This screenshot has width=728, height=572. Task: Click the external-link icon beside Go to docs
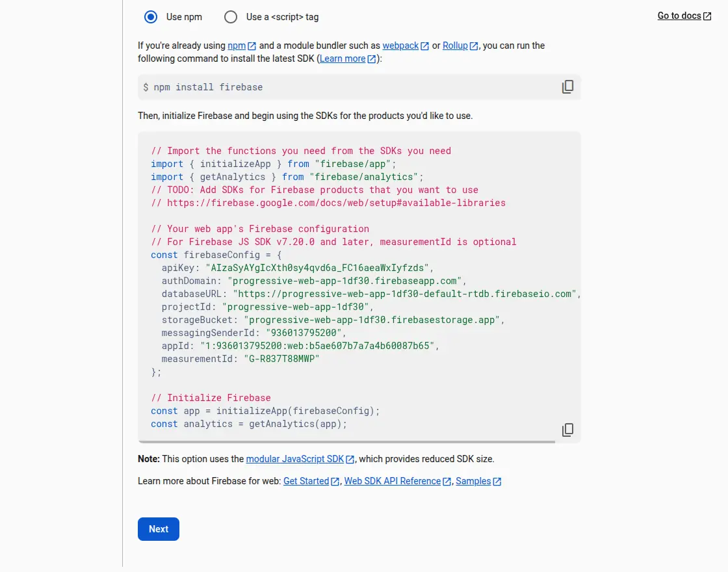pos(707,16)
